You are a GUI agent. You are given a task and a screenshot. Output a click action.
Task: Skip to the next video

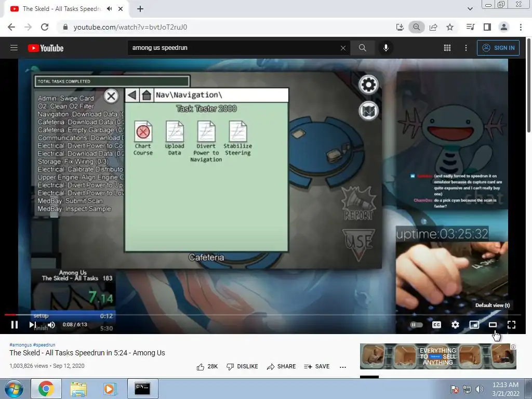click(32, 325)
